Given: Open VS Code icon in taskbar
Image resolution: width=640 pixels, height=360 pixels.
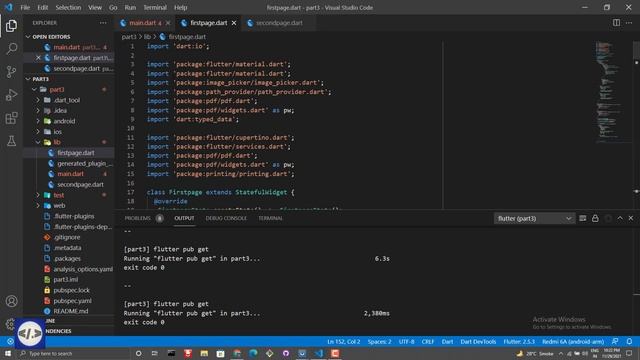Looking at the screenshot, I should coord(319,353).
